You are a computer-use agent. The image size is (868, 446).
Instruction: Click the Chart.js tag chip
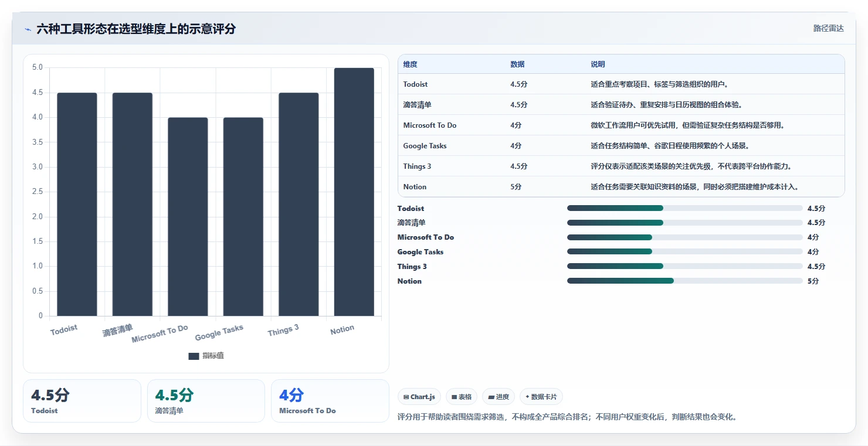coord(419,397)
